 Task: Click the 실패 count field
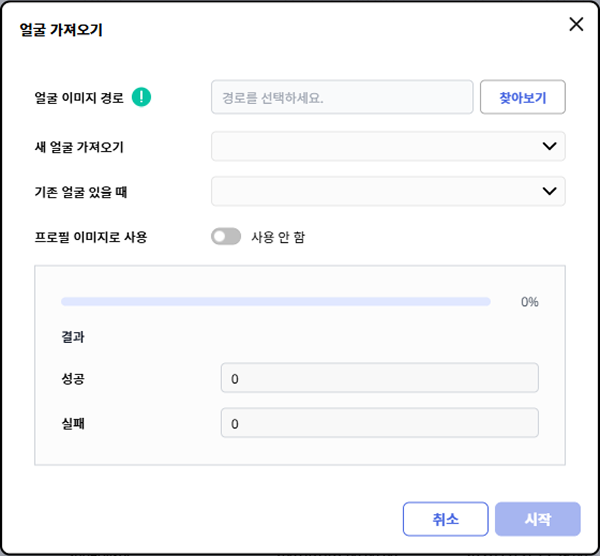pos(379,423)
